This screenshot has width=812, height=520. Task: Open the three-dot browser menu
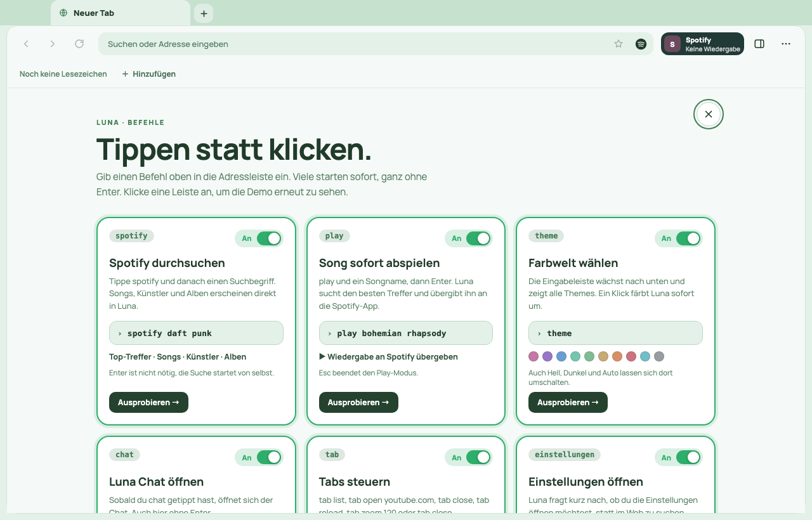pos(786,44)
